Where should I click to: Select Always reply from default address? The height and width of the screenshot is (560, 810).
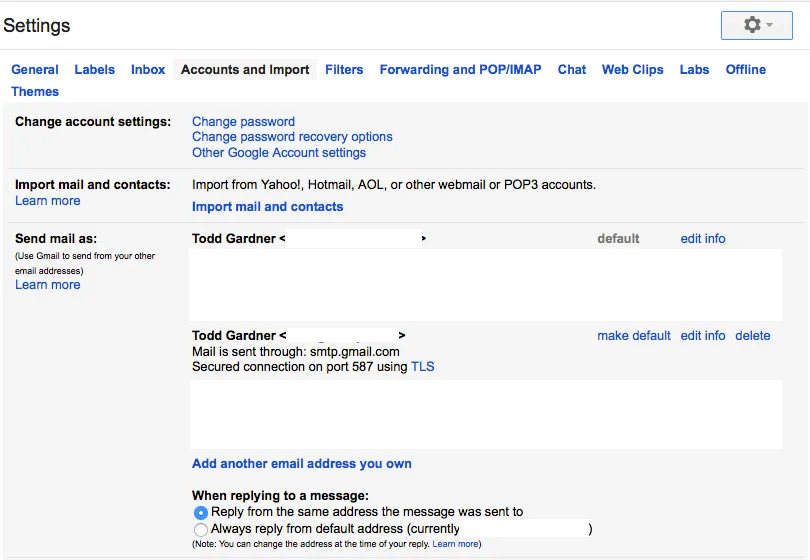coord(201,530)
